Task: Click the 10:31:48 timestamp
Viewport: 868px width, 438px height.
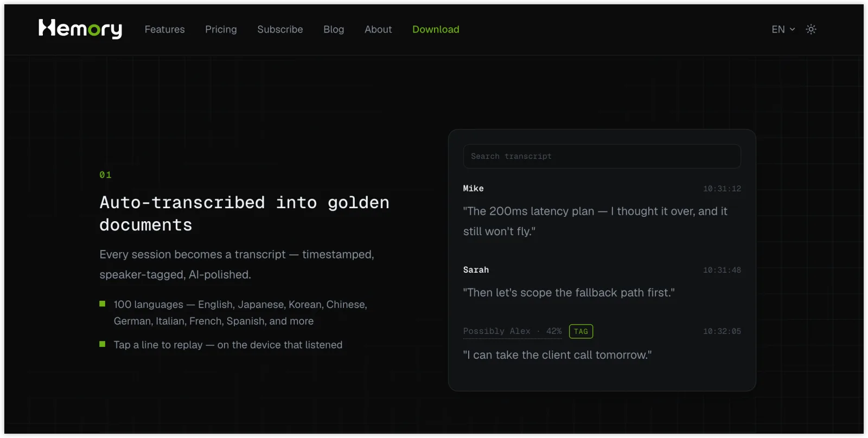Action: [x=722, y=270]
